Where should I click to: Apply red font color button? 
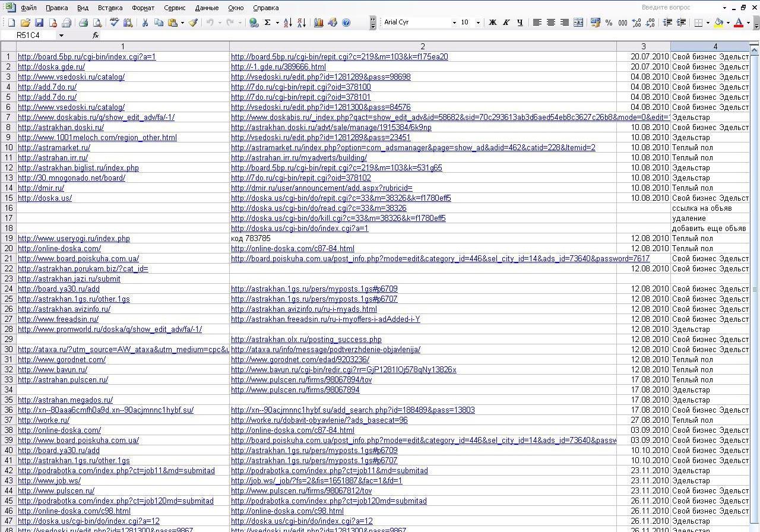[x=739, y=23]
